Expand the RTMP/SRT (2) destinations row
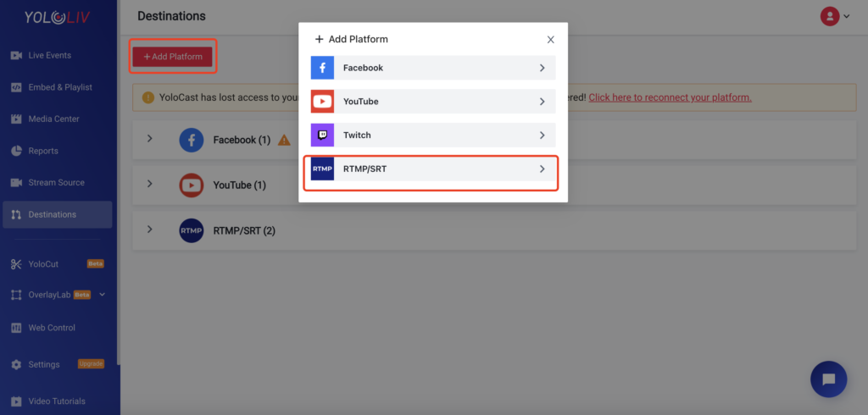The image size is (868, 415). [x=149, y=229]
